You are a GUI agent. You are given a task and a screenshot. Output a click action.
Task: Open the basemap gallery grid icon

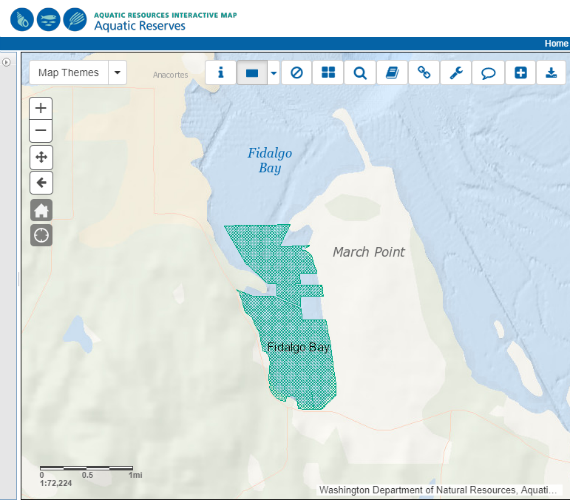328,73
